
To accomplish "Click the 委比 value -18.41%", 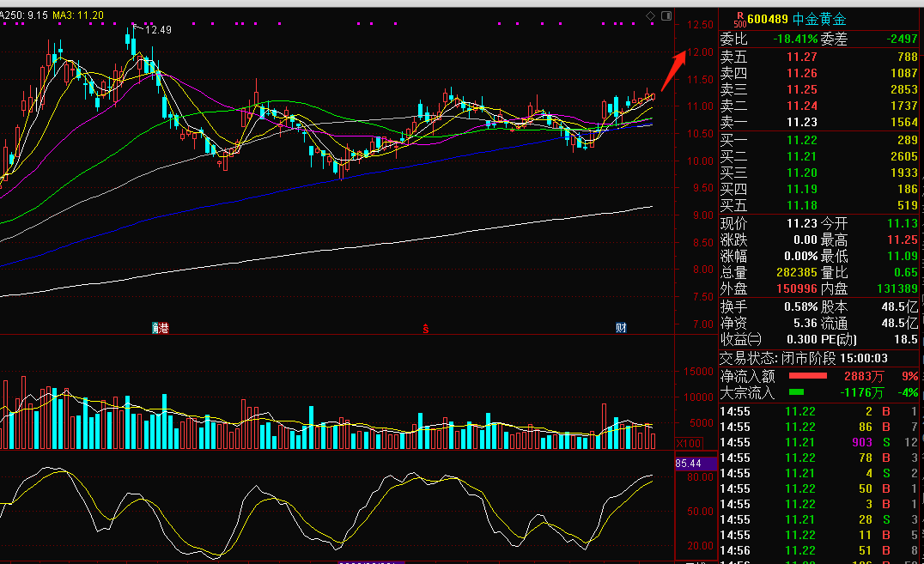I will point(795,39).
